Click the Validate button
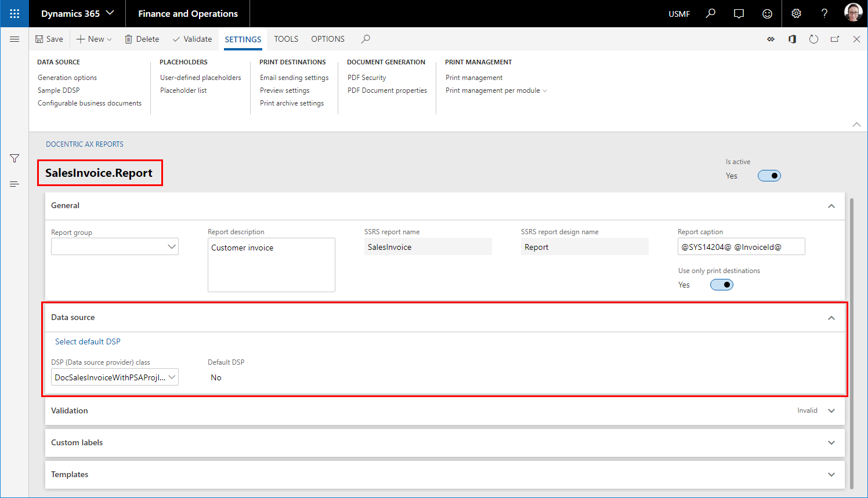This screenshot has height=498, width=868. click(192, 39)
